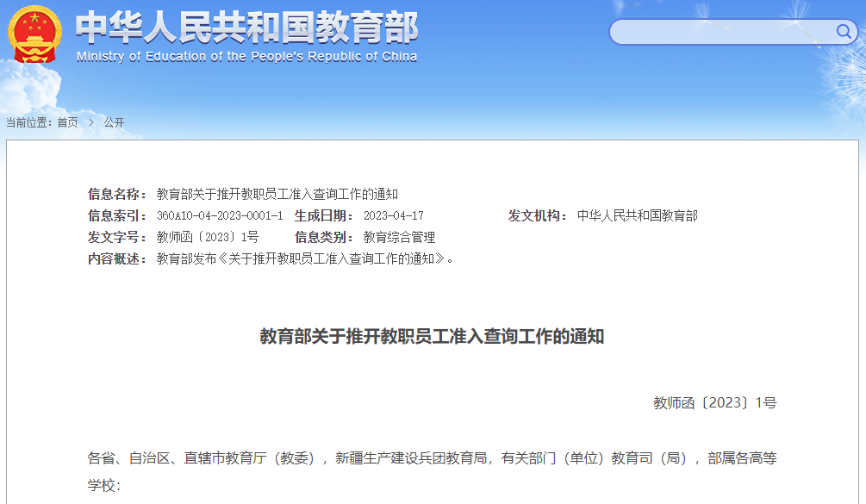Viewport: 866px width, 504px height.
Task: Click the 发文字号 label
Action: [117, 238]
